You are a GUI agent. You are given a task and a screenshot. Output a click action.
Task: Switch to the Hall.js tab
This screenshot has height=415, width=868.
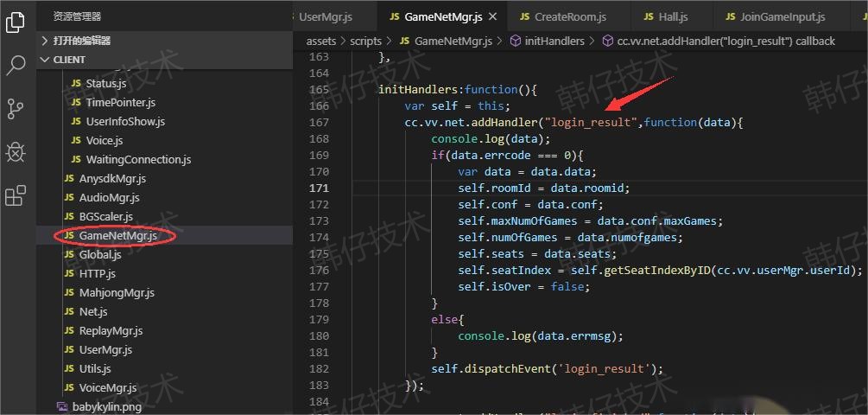click(x=671, y=16)
